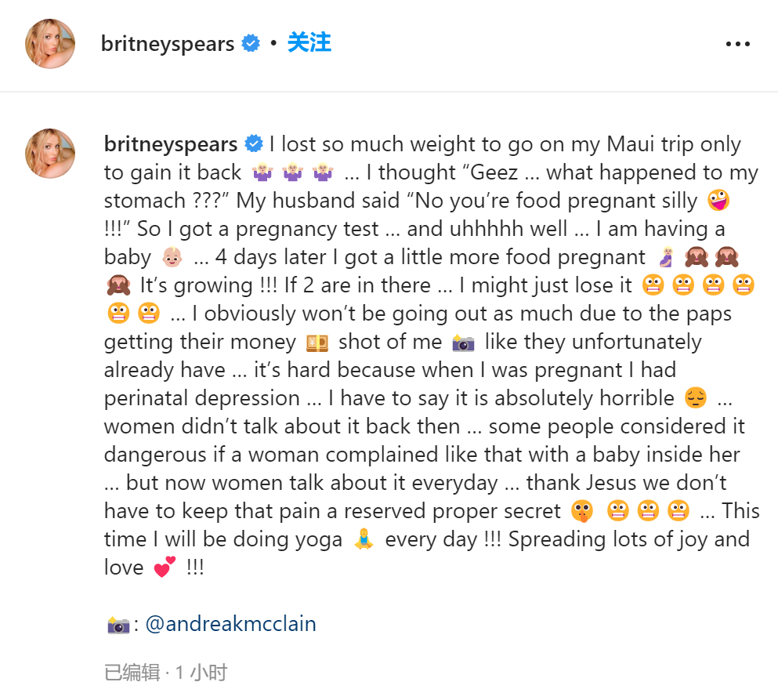The height and width of the screenshot is (700, 778).
Task: Click the verified badge in the header
Action: [251, 44]
